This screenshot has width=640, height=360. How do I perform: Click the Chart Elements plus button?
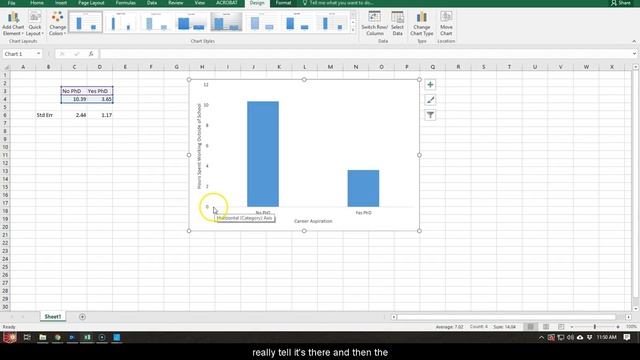click(x=430, y=85)
